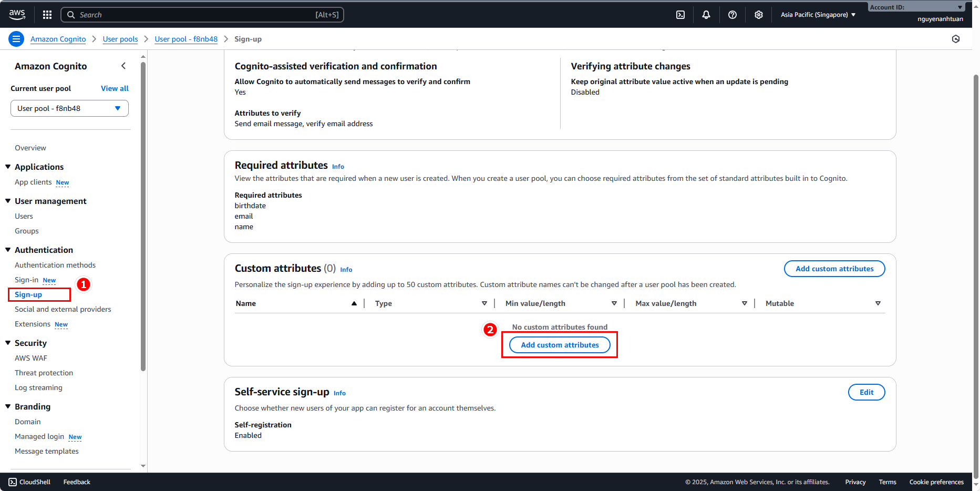This screenshot has height=491, width=980.
Task: Open the settings gear in top bar
Action: 759,15
